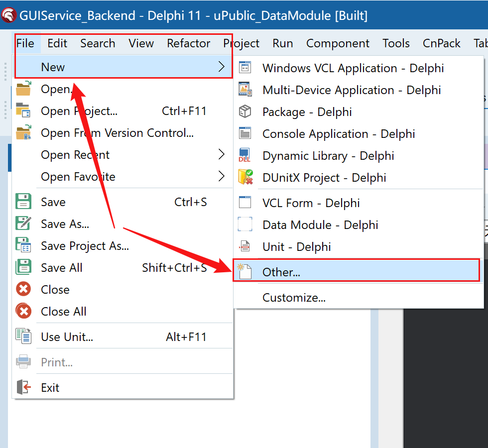Click the red Close All icon

point(23,311)
